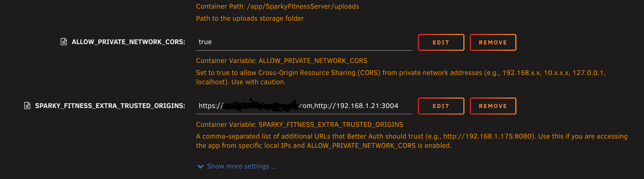This screenshot has height=179, width=644.
Task: Edit the ALLOW_PRIVATE_NETWORK_CORS variable
Action: (x=441, y=42)
